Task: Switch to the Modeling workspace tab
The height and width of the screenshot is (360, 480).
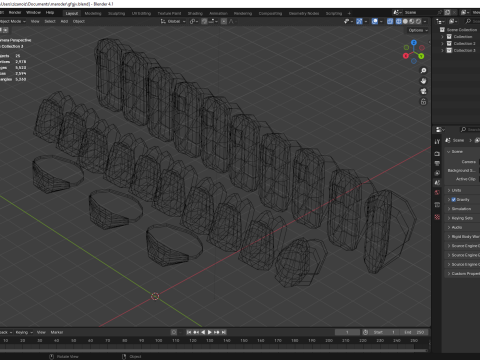Action: pos(93,13)
